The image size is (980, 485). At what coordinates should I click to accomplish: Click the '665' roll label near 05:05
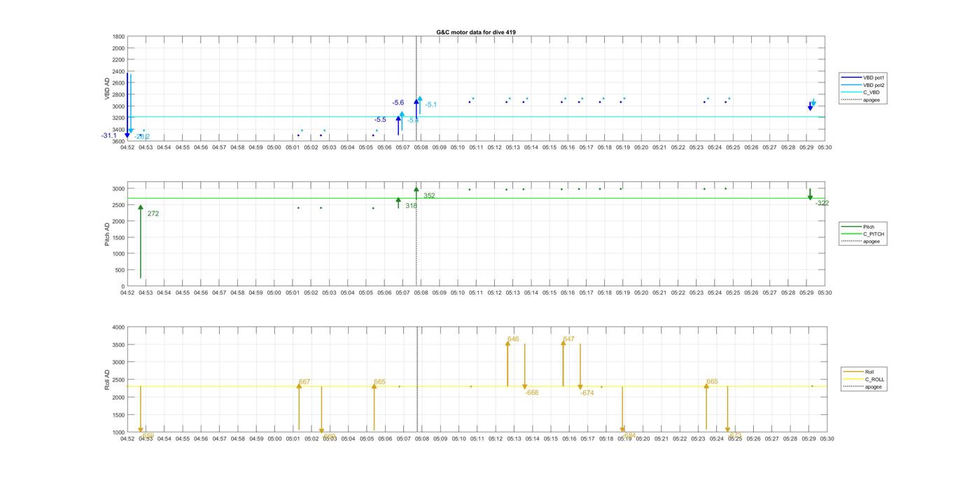379,382
